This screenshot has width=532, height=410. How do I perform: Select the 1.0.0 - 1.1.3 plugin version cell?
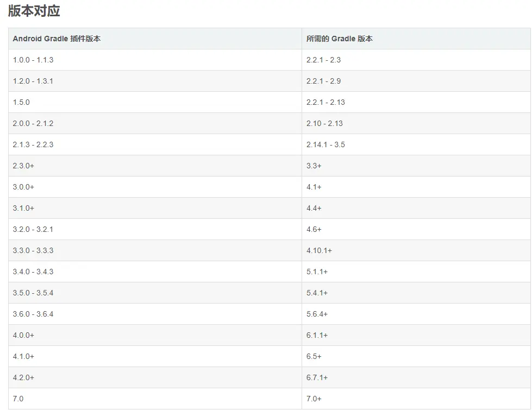(33, 60)
